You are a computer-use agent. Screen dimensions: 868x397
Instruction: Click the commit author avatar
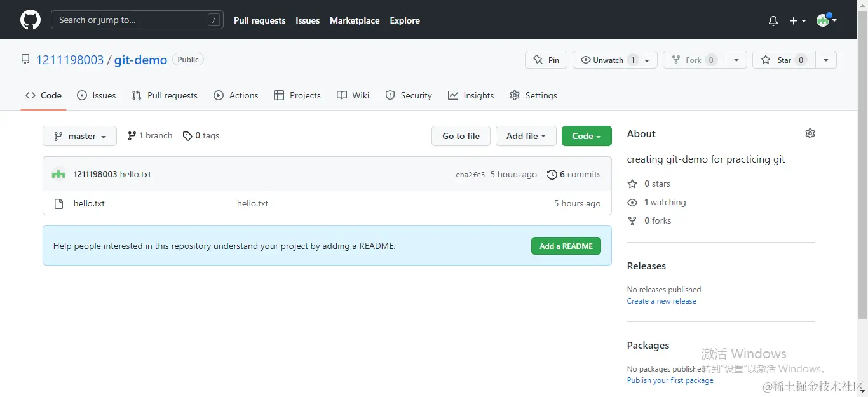point(58,174)
